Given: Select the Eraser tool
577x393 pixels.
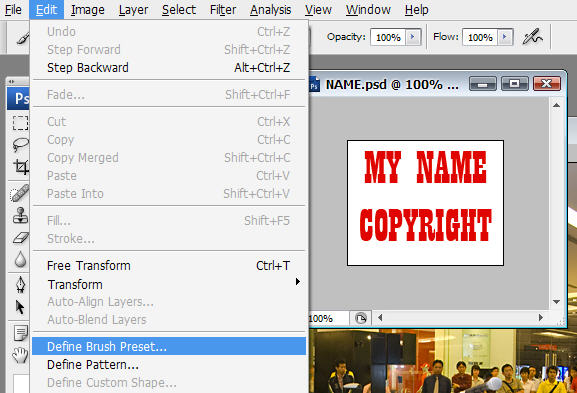Looking at the screenshot, I should point(20,238).
